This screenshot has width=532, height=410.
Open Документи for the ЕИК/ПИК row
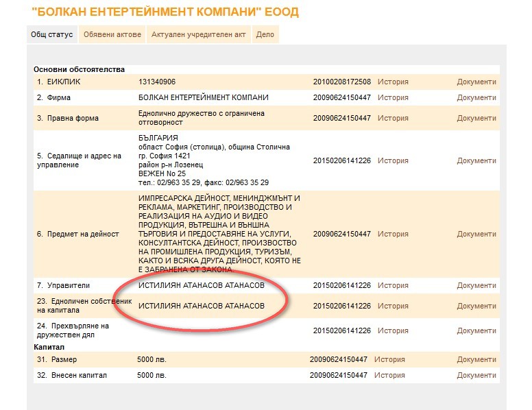pos(476,82)
